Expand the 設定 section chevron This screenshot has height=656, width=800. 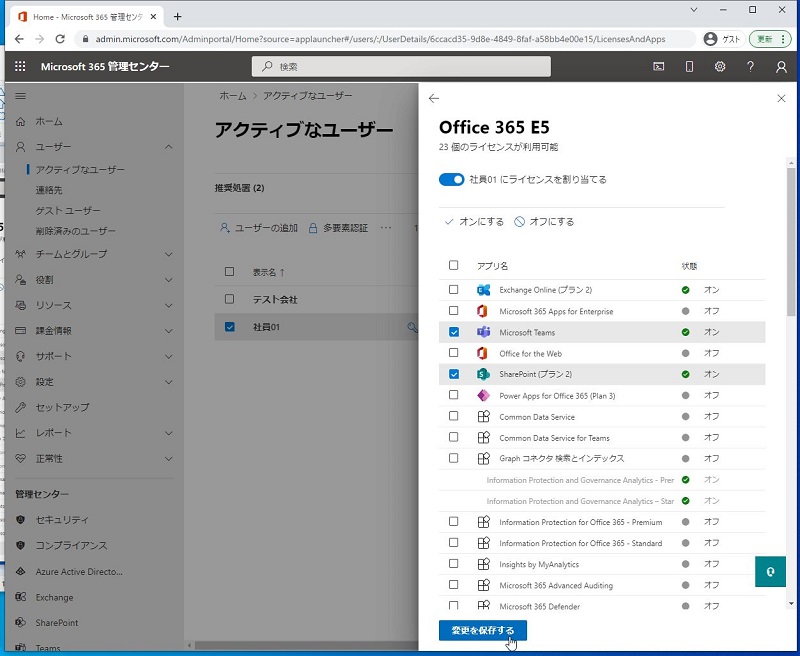tap(169, 382)
